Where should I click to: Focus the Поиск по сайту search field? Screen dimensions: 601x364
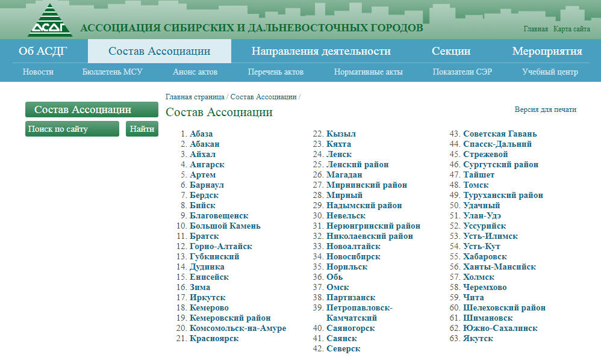pos(72,129)
